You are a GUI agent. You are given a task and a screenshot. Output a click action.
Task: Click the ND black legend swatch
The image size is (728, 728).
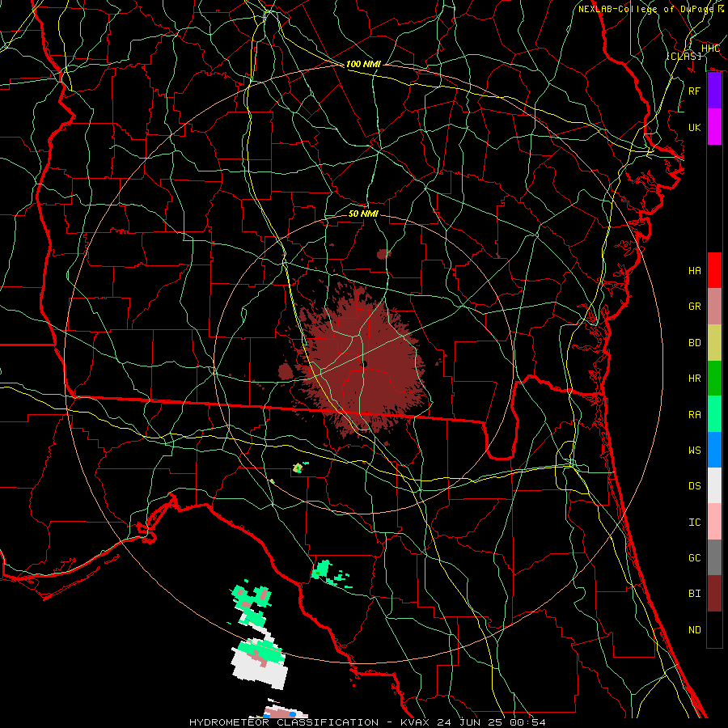pyautogui.click(x=714, y=629)
